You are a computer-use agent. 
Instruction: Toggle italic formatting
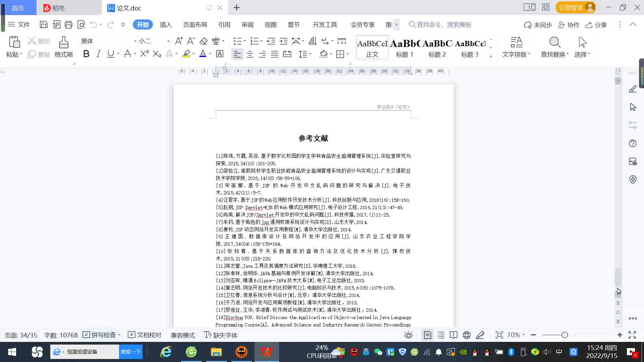tap(98, 54)
